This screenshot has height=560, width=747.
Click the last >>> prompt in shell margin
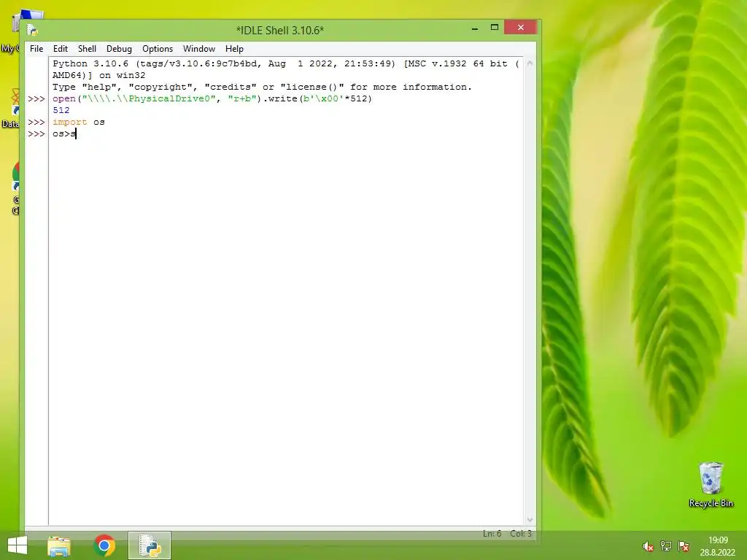click(x=36, y=134)
